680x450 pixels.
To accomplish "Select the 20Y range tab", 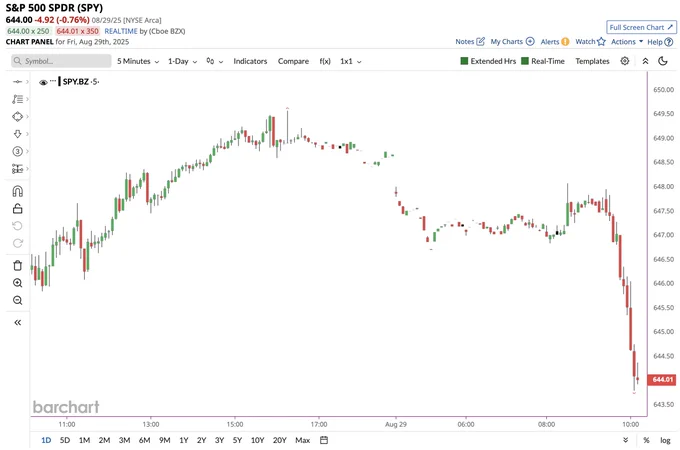I will 280,440.
